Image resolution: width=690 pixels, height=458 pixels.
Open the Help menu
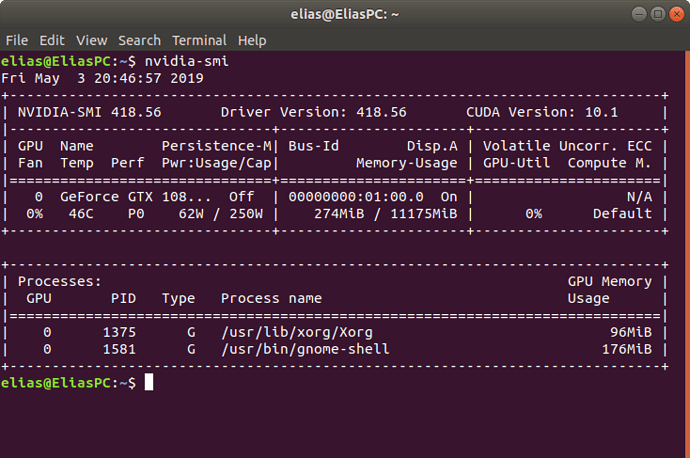252,40
